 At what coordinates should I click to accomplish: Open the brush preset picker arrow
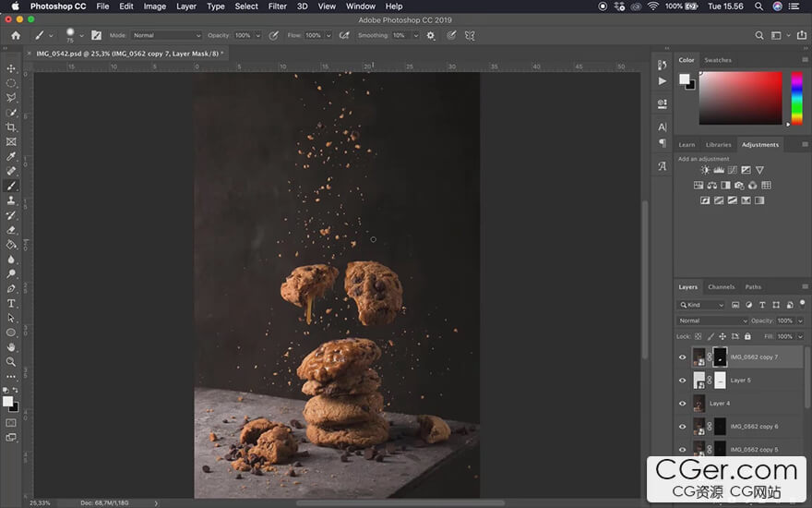pos(81,36)
